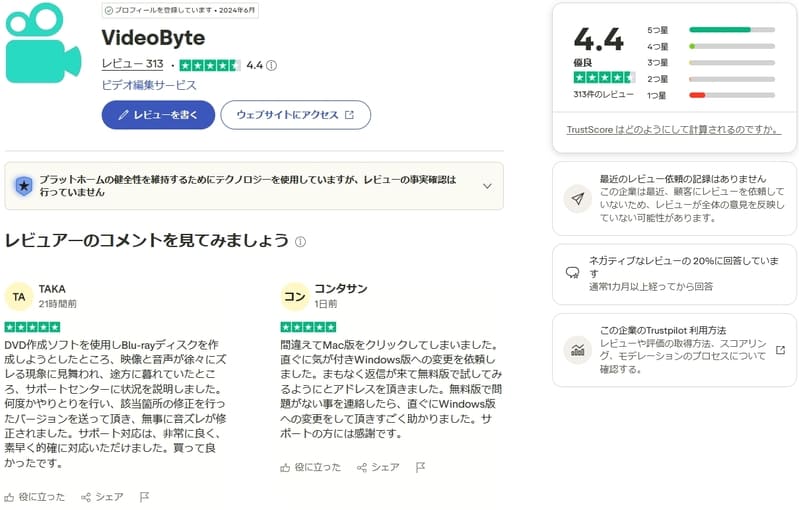This screenshot has height=510, width=799.
Task: Click the header star rating next to レビュー 313
Action: click(210, 65)
